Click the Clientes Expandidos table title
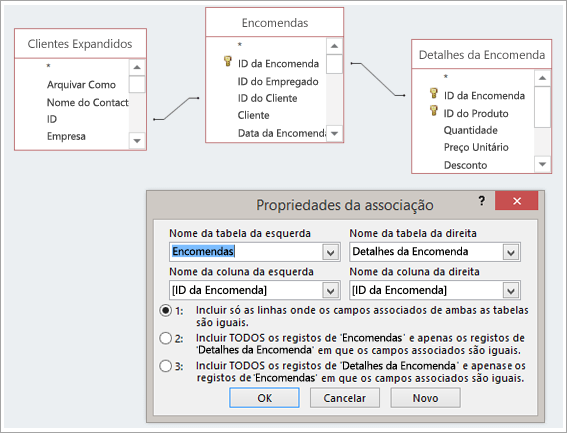Image resolution: width=567 pixels, height=433 pixels. click(x=80, y=44)
